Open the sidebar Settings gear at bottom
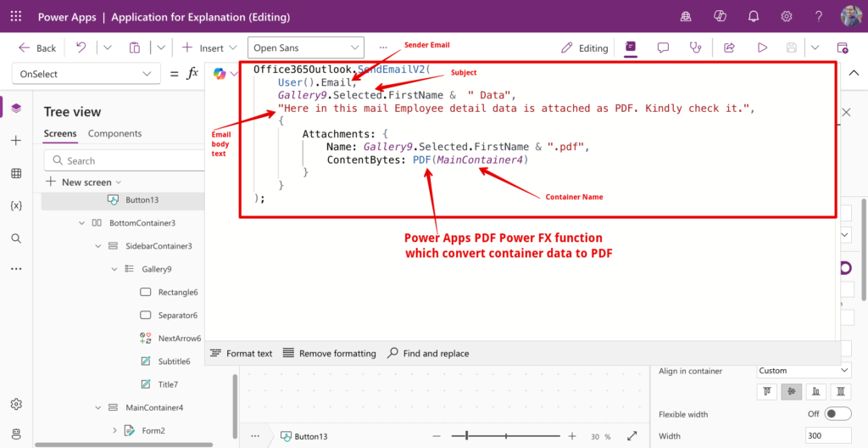Screen dimensions: 868x448 pyautogui.click(x=16, y=403)
